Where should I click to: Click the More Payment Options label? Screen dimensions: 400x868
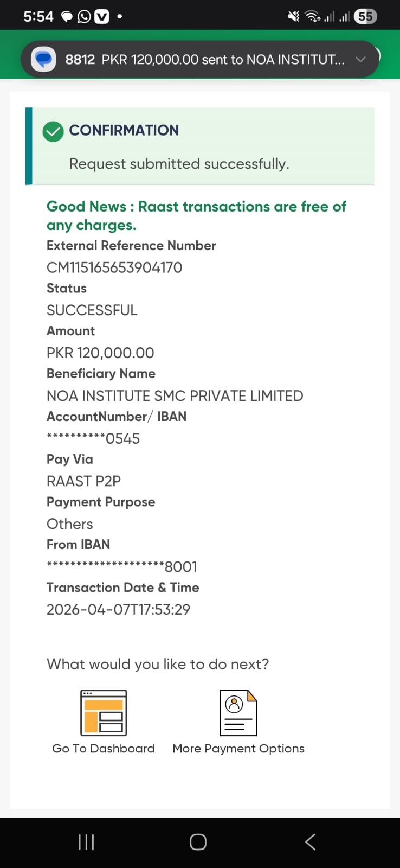click(238, 749)
